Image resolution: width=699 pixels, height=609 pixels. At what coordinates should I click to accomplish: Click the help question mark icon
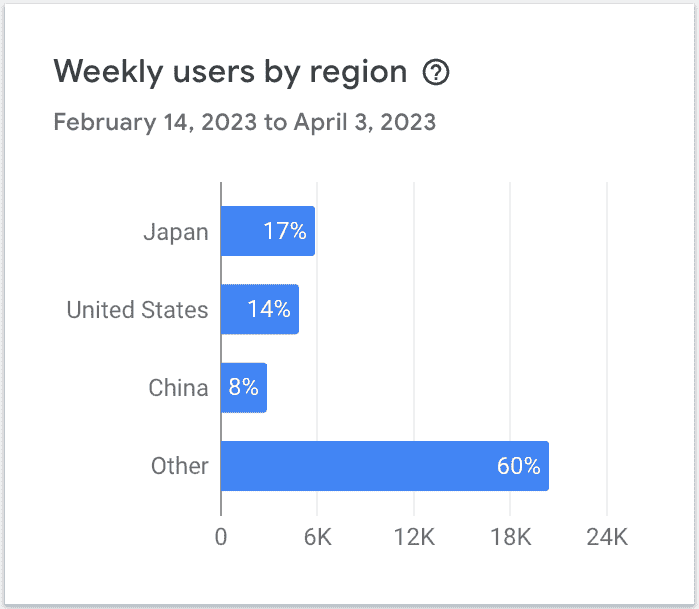click(x=436, y=72)
